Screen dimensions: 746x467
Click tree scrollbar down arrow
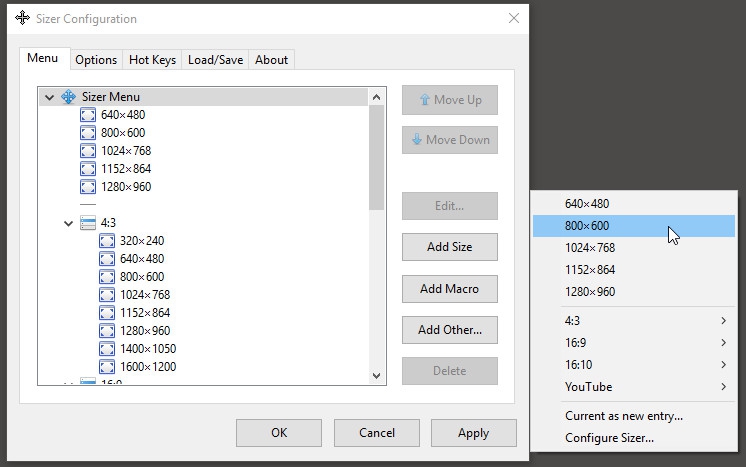coord(376,376)
